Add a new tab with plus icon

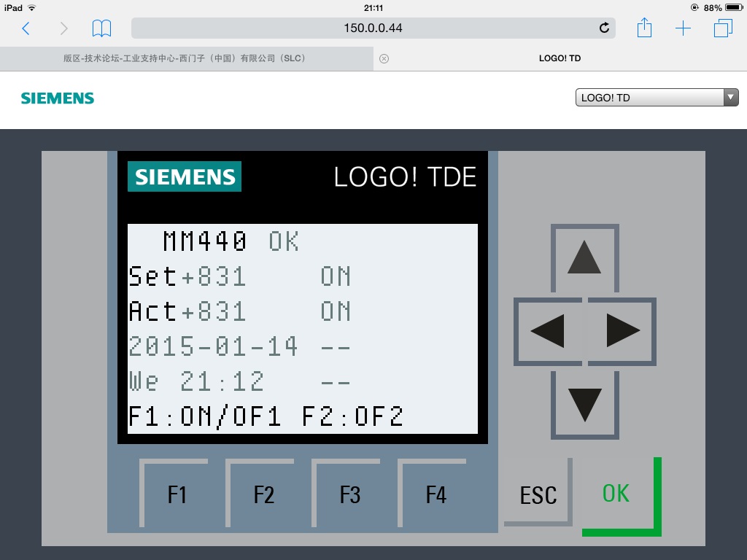point(683,28)
